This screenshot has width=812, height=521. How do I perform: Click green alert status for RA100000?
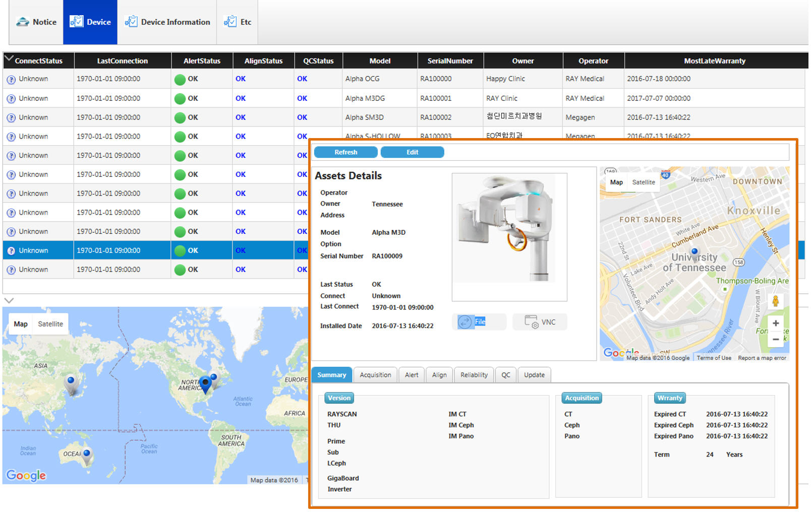[x=180, y=80]
